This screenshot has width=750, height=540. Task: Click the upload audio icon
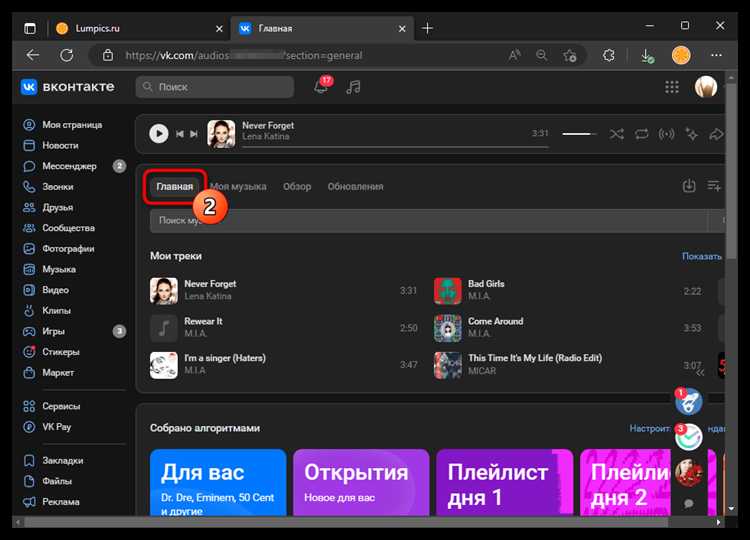689,186
